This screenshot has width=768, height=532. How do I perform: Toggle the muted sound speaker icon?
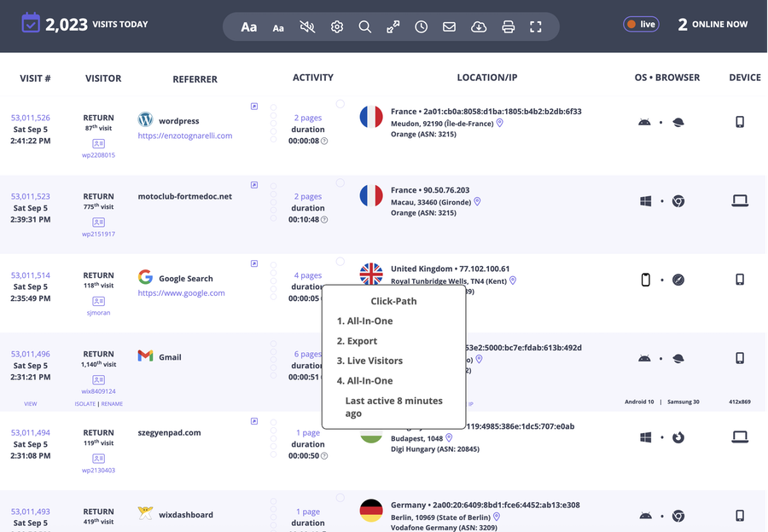(307, 27)
